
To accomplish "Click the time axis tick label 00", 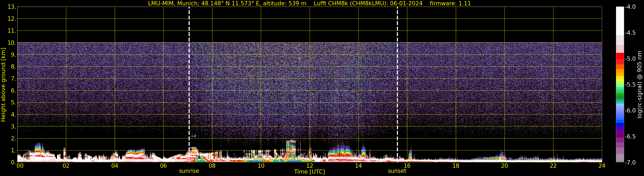I will [x=20, y=166].
